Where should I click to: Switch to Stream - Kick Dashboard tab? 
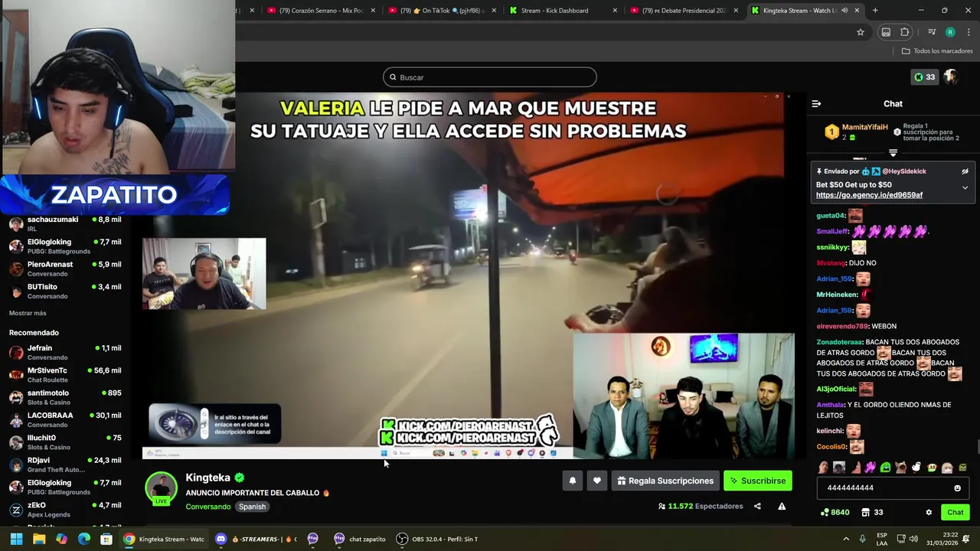[x=563, y=11]
